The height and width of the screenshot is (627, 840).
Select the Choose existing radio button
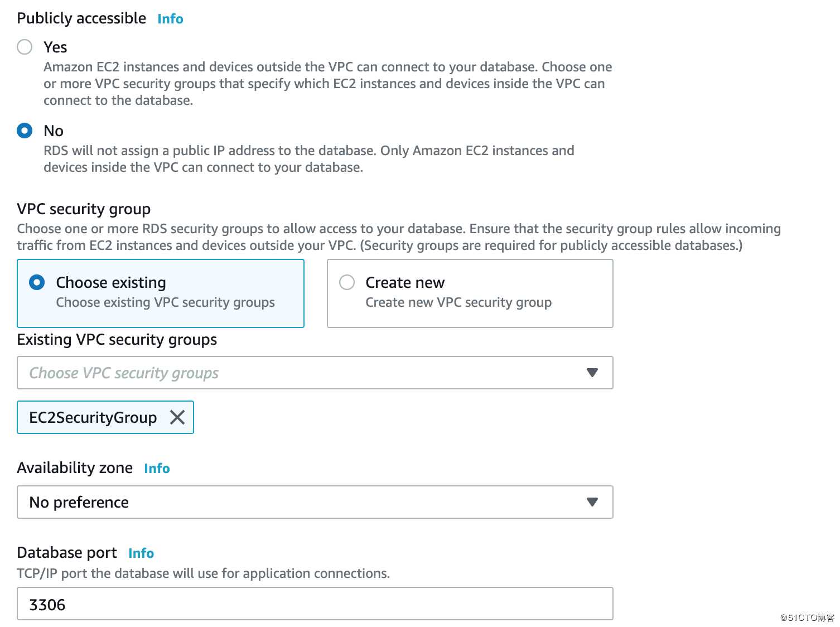[37, 282]
